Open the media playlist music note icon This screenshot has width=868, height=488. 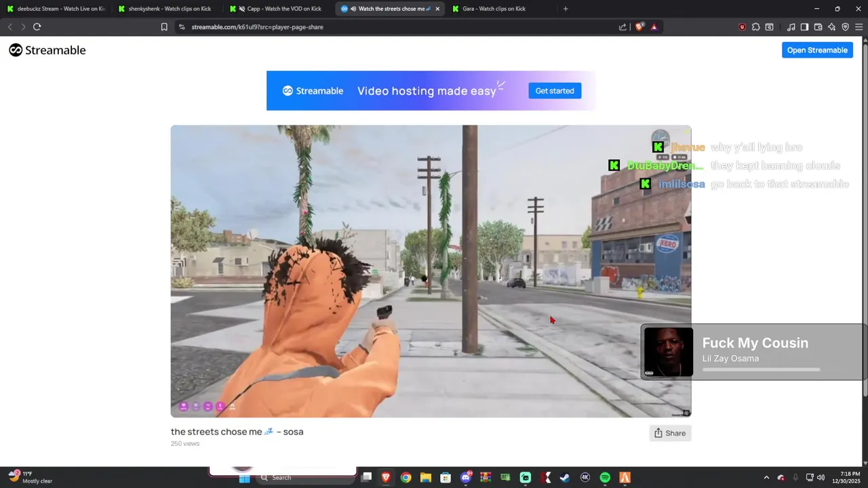[791, 27]
